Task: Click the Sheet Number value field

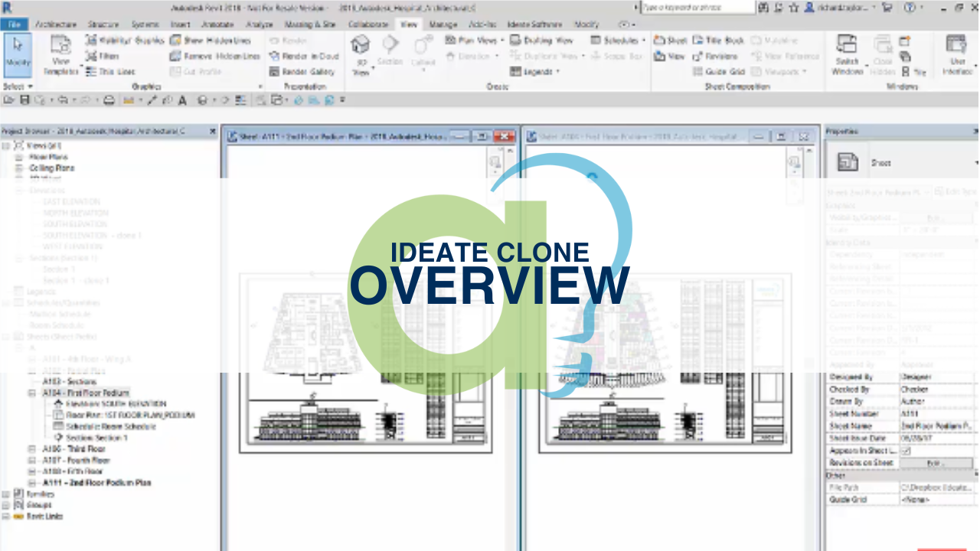Action: [x=936, y=413]
